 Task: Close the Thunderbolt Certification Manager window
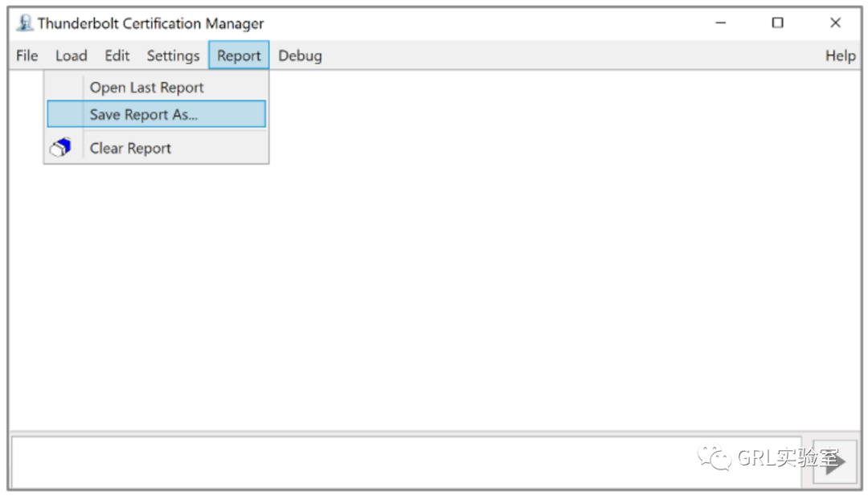click(x=835, y=23)
